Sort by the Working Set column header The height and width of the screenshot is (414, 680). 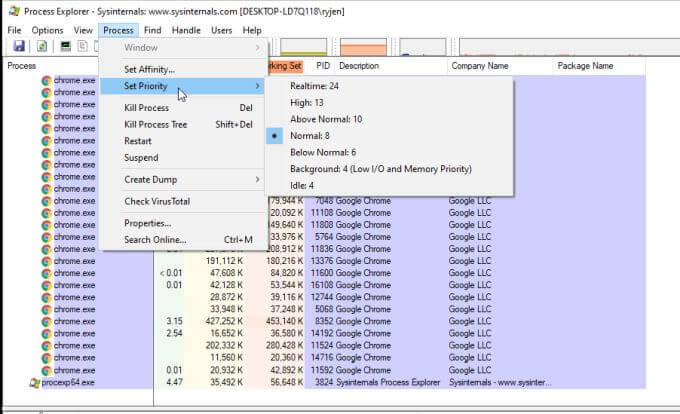284,66
